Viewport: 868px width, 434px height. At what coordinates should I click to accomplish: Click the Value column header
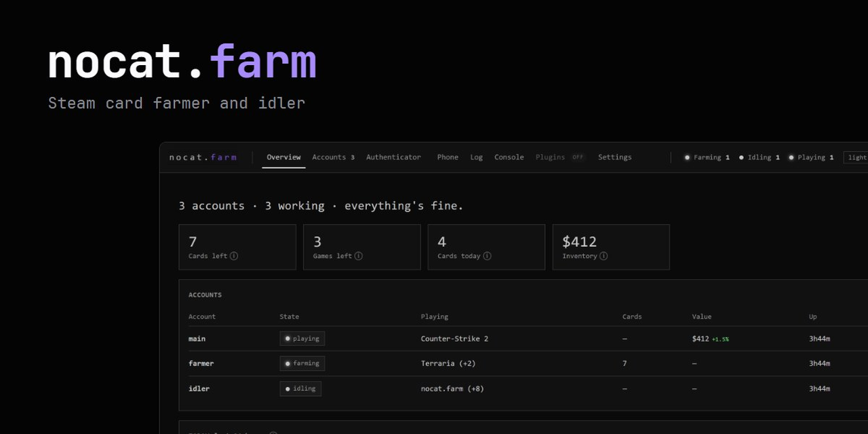(702, 317)
